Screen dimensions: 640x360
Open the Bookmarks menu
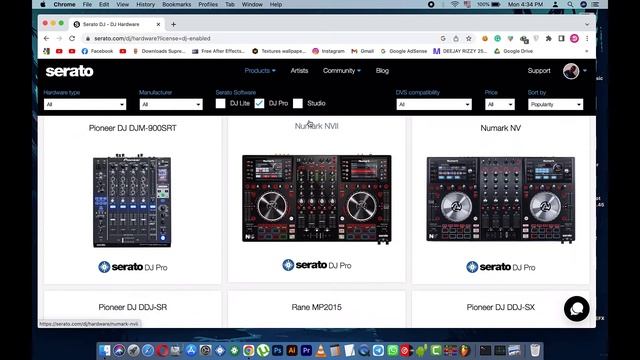[177, 4]
